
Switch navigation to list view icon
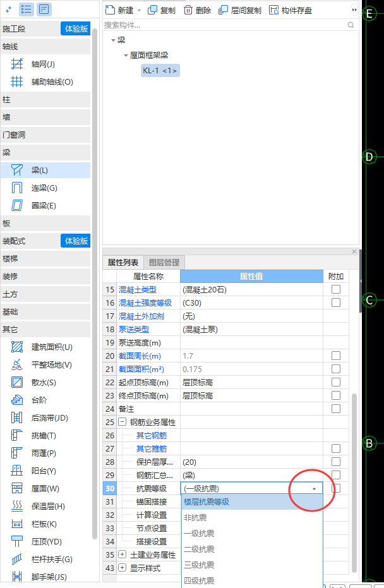[27, 9]
